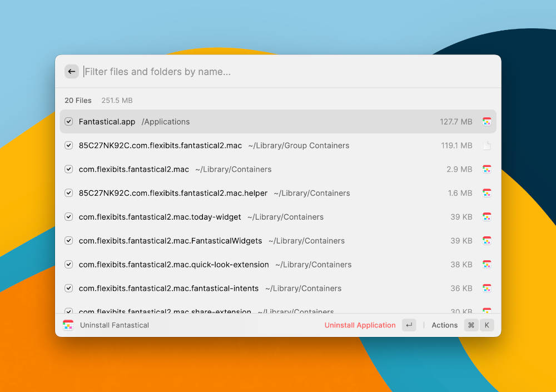Select com.flexibits.fantastical2.mac.today-widget name
The height and width of the screenshot is (392, 556).
pos(160,217)
